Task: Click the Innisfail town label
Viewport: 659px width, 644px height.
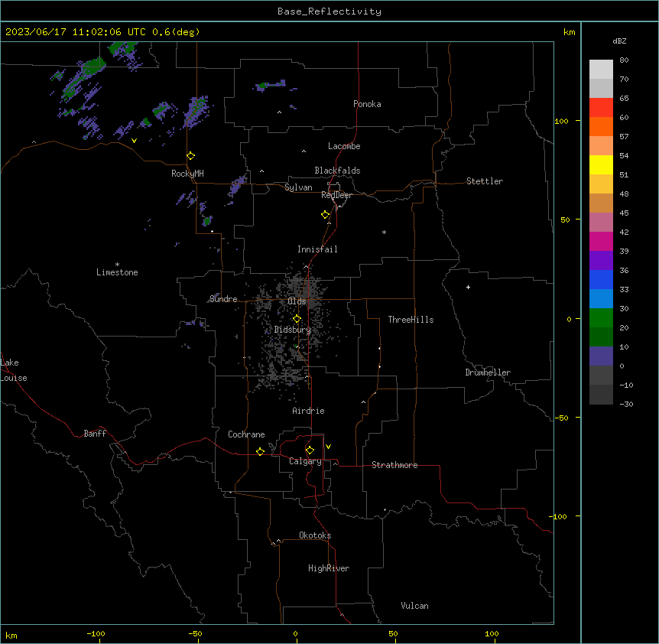Action: point(317,249)
